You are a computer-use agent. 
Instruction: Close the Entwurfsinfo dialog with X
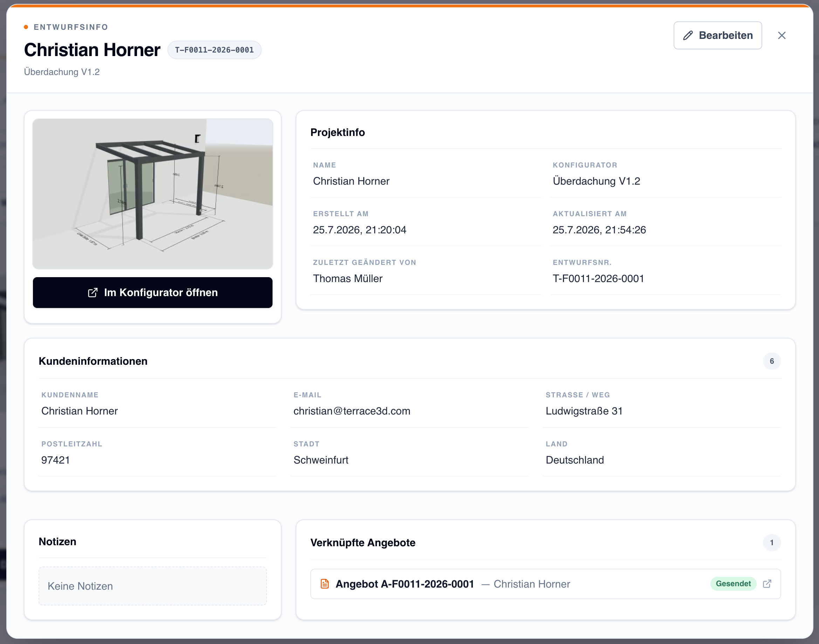click(x=782, y=35)
